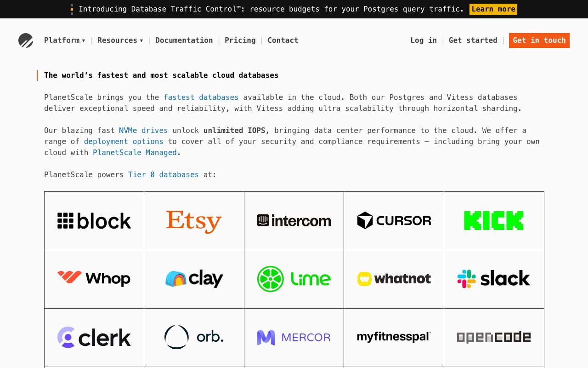Expand the Resources dropdown menu
Image resolution: width=588 pixels, height=368 pixels.
point(120,40)
